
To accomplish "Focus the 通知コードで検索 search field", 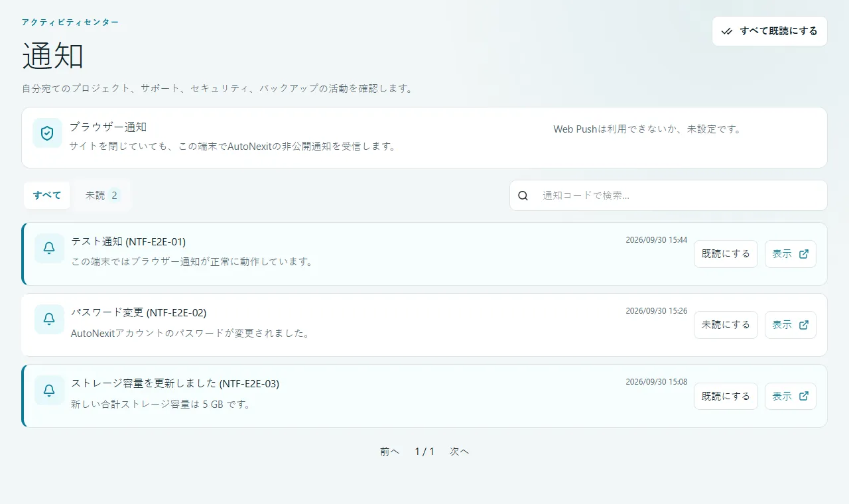I will (669, 196).
